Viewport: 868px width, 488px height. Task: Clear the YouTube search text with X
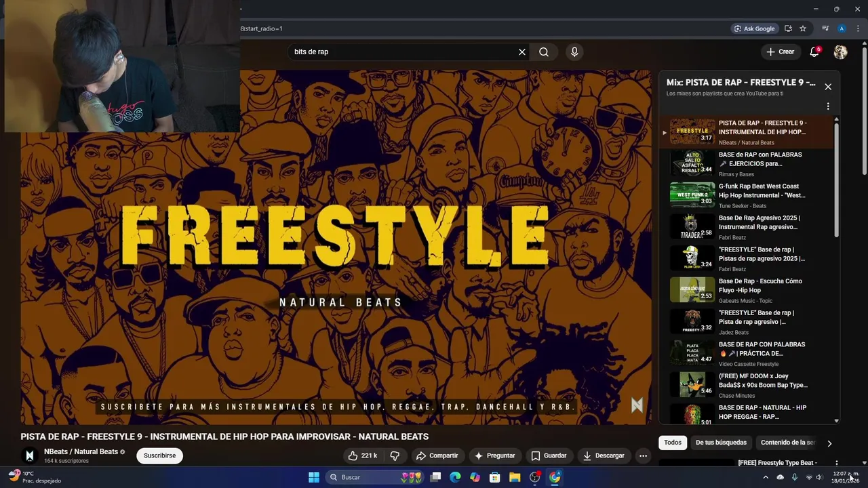pyautogui.click(x=522, y=52)
